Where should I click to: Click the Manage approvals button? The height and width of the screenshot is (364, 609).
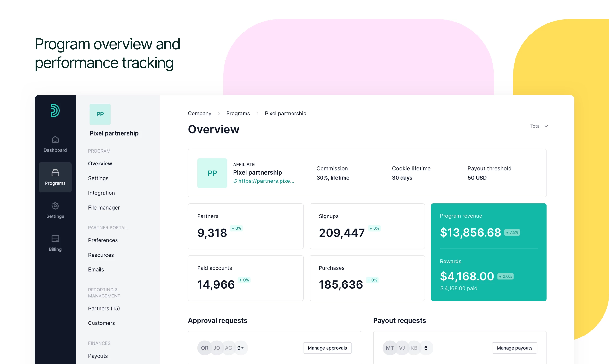[327, 348]
